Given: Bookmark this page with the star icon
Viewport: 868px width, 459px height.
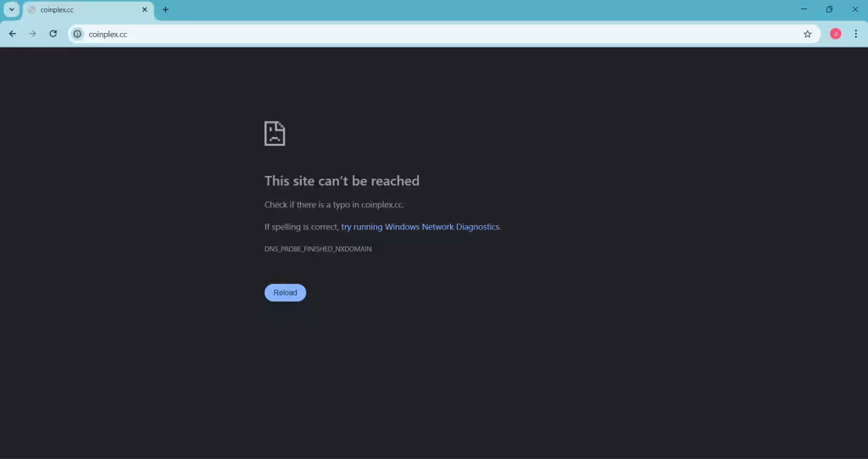Looking at the screenshot, I should (807, 34).
